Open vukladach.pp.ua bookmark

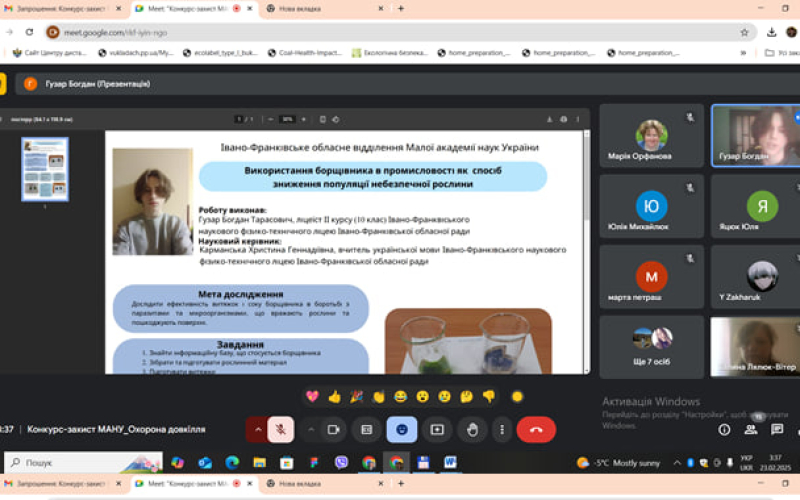(x=136, y=53)
